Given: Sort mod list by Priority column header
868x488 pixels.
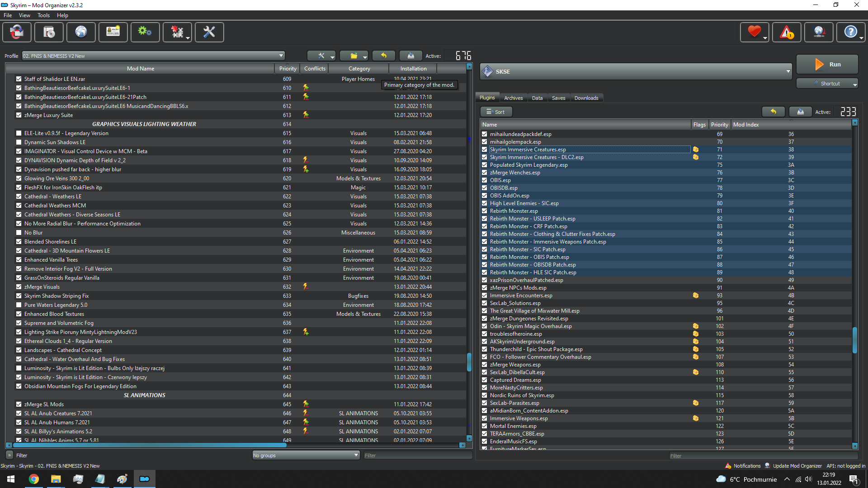Looking at the screenshot, I should point(288,69).
